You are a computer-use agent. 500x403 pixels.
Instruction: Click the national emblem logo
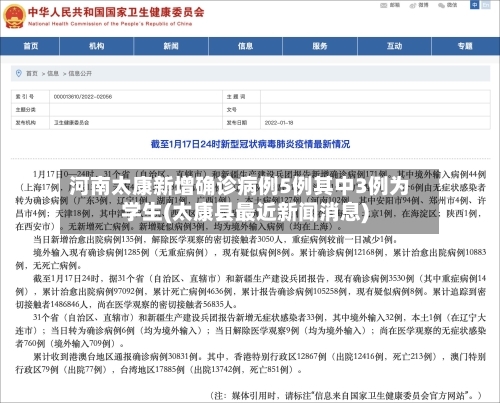(14, 16)
